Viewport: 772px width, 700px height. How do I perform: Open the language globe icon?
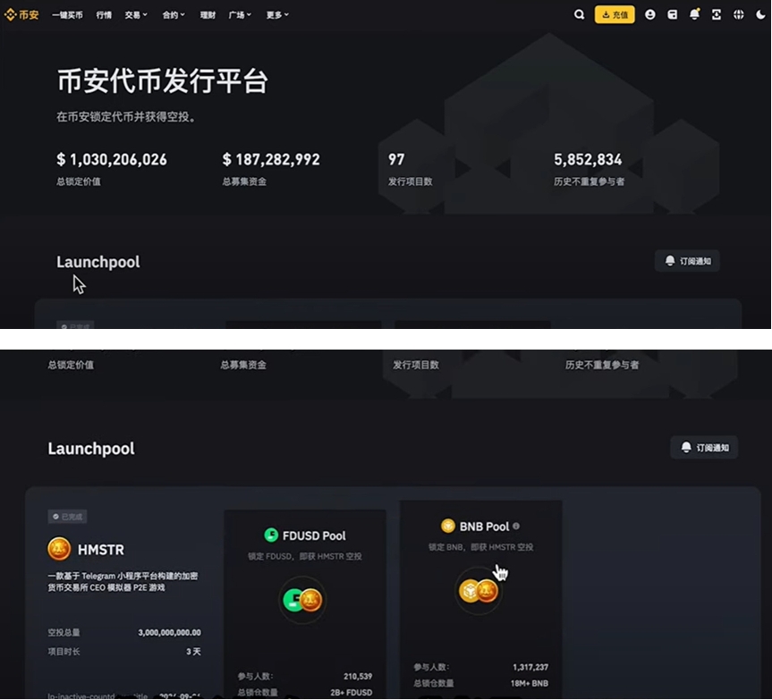click(x=739, y=15)
